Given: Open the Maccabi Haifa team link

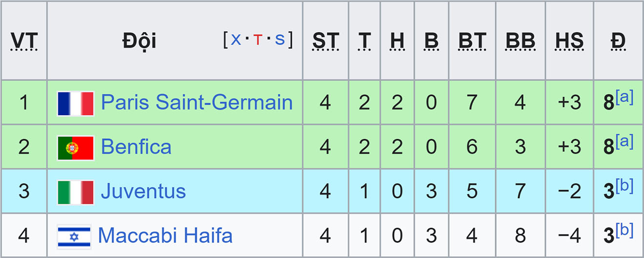Looking at the screenshot, I should (x=165, y=236).
